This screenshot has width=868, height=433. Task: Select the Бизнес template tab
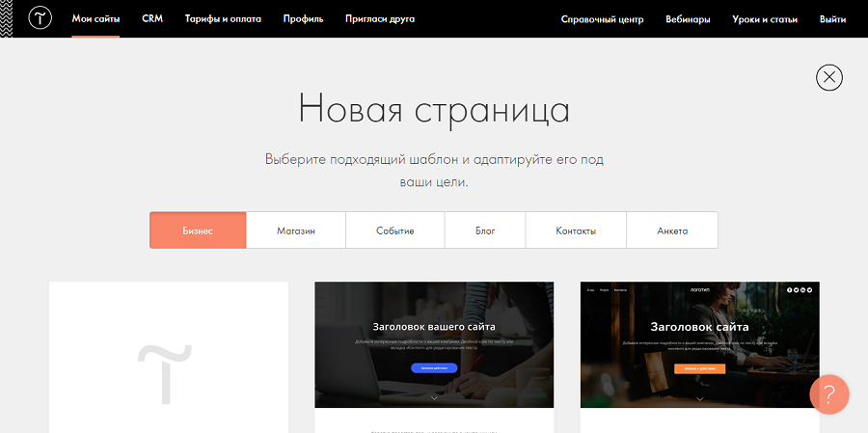point(198,230)
